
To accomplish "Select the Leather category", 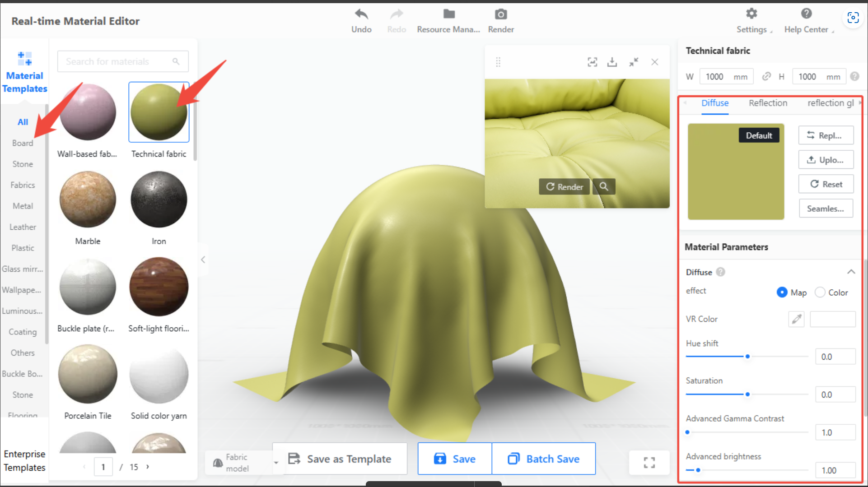I will click(23, 227).
